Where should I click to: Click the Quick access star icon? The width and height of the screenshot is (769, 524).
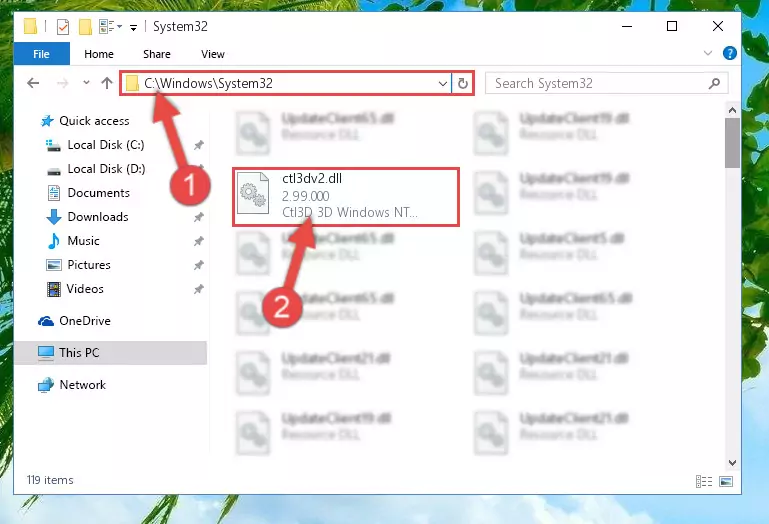click(47, 121)
